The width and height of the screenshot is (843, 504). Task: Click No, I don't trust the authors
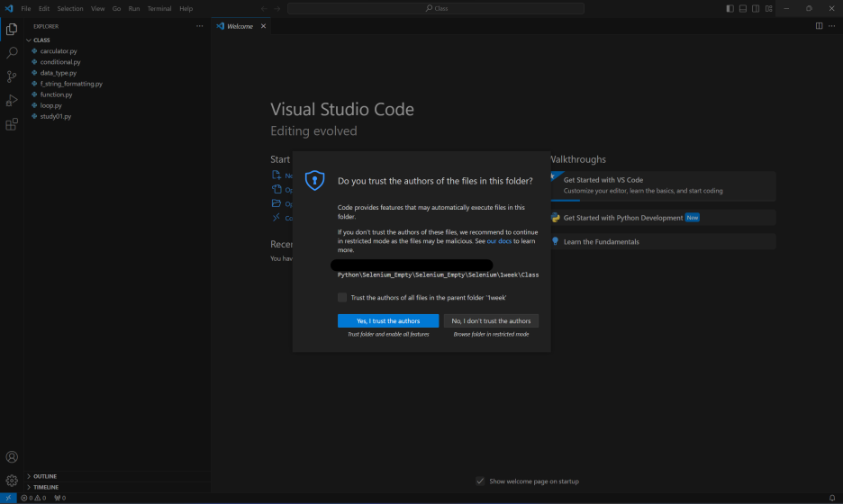click(x=491, y=320)
